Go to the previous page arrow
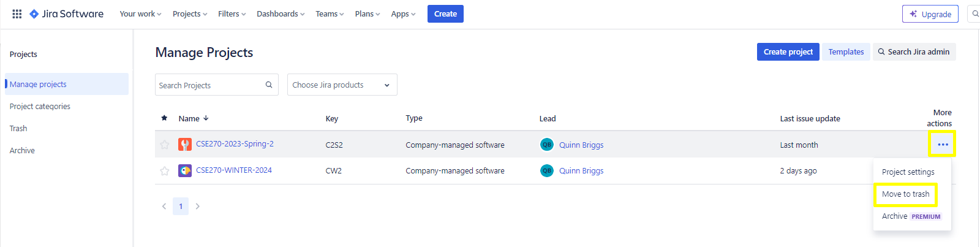Viewport: 980px width, 247px height. tap(164, 207)
